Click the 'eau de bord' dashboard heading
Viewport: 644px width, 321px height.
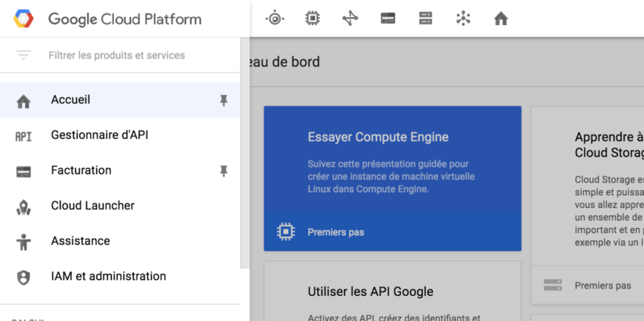coord(285,62)
